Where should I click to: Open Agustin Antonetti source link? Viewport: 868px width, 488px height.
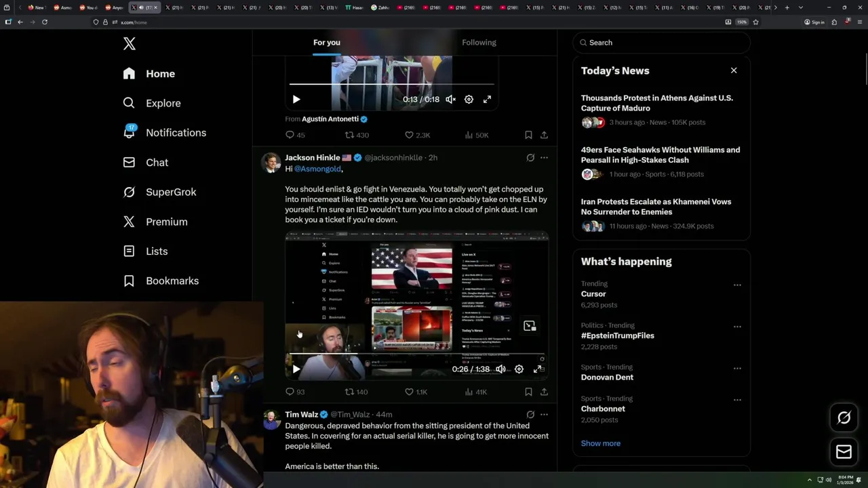point(330,119)
